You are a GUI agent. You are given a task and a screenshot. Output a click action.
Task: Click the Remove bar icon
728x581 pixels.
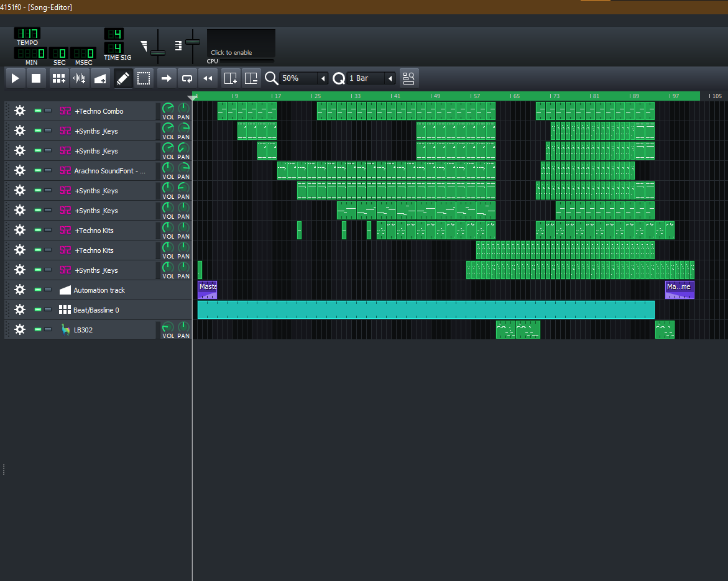pos(251,78)
